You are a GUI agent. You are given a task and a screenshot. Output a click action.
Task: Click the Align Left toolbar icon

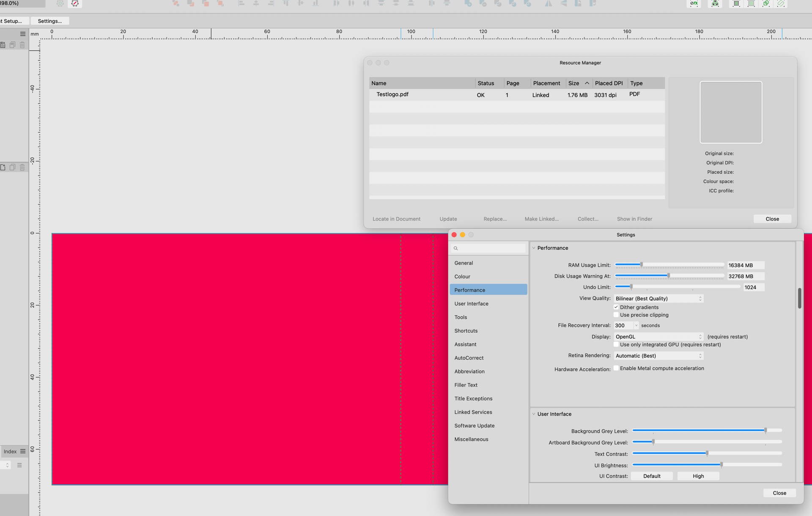(x=241, y=3)
